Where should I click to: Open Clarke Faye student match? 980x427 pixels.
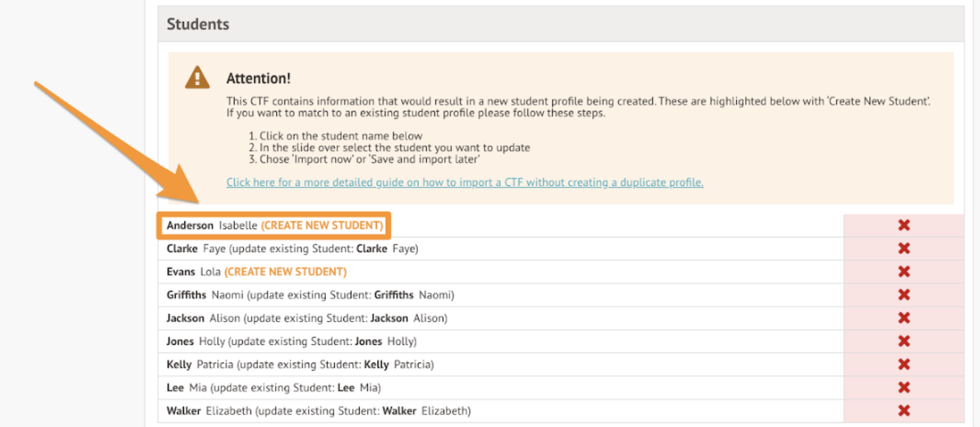tap(292, 249)
